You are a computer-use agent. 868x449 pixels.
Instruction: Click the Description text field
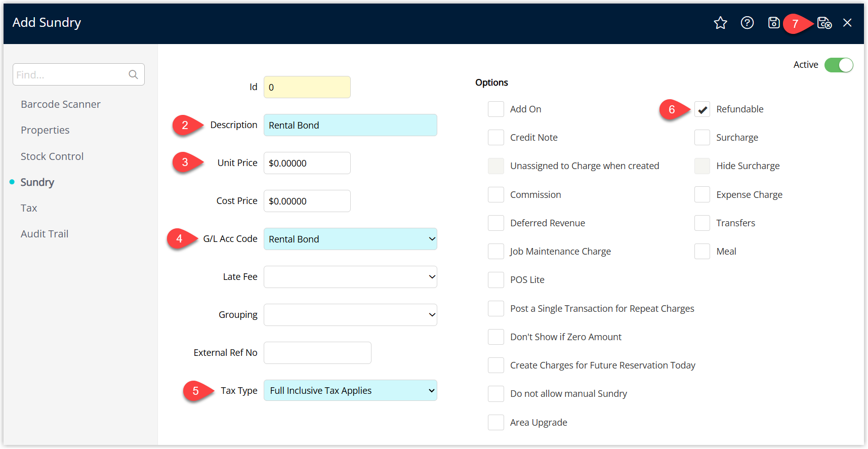click(x=350, y=125)
